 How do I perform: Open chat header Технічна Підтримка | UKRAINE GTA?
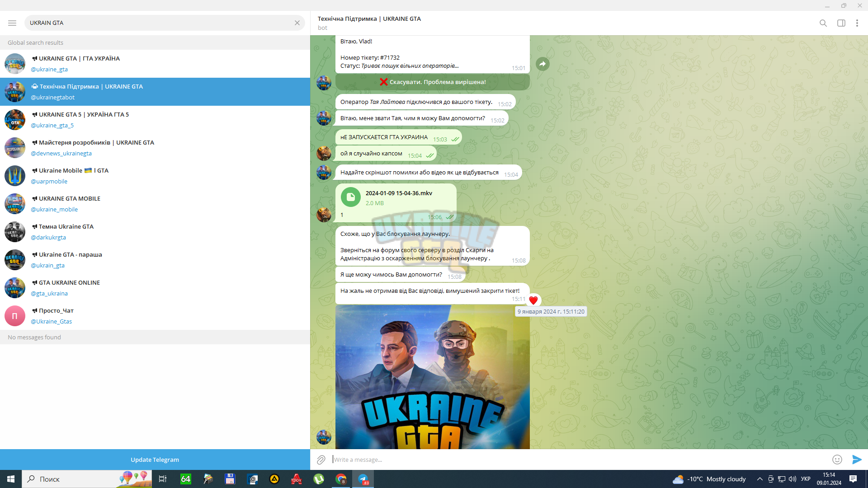pyautogui.click(x=369, y=19)
